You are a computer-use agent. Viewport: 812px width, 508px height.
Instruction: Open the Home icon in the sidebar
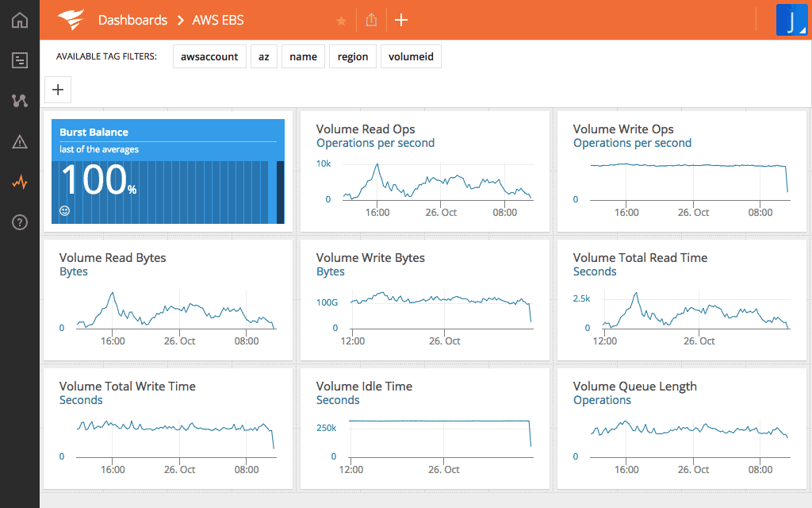tap(20, 20)
